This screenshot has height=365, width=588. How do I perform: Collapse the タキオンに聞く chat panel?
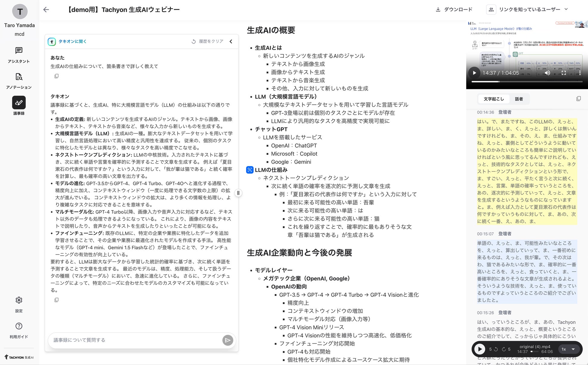pyautogui.click(x=231, y=42)
